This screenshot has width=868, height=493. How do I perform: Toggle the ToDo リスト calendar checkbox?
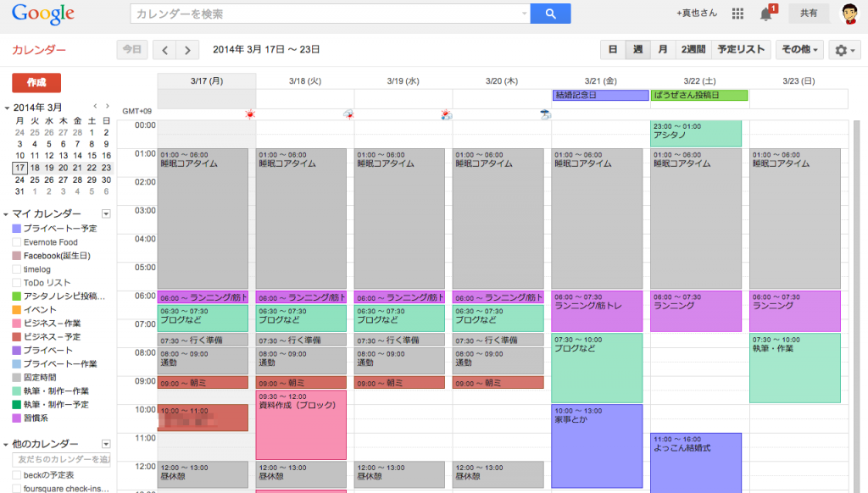(x=17, y=283)
